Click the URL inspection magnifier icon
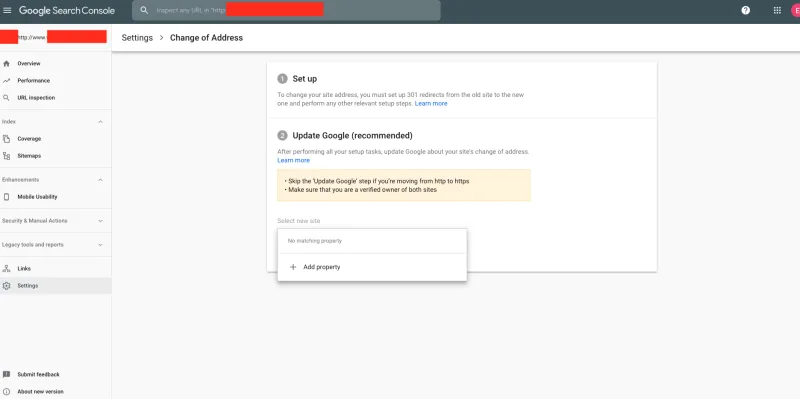Viewport: 800px width, 399px height. click(6, 97)
